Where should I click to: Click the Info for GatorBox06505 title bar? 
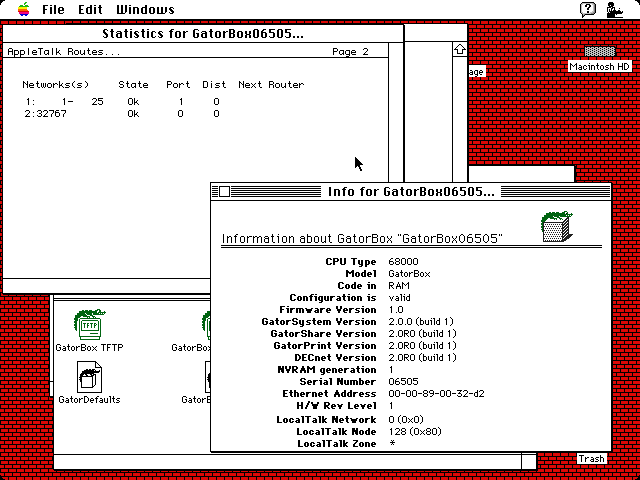(411, 191)
